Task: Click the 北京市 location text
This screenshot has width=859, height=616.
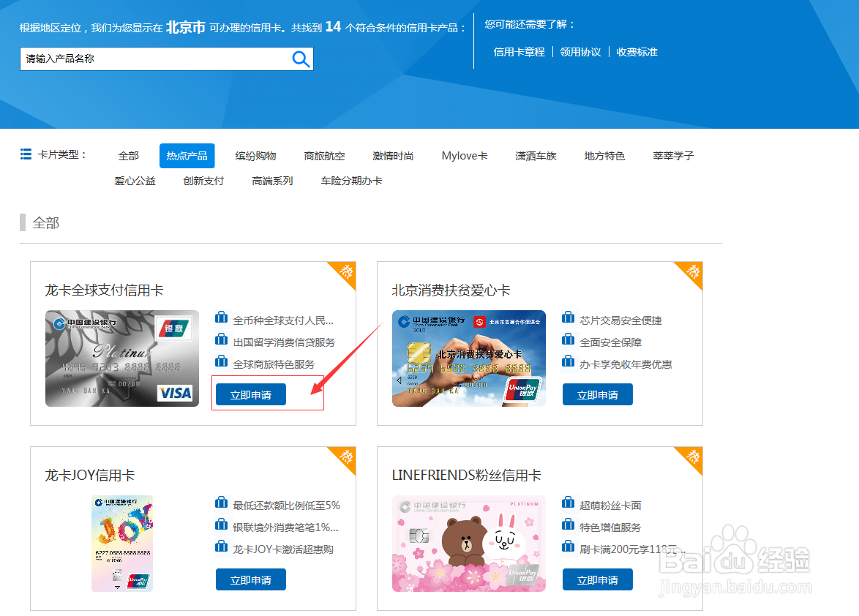Action: point(186,27)
